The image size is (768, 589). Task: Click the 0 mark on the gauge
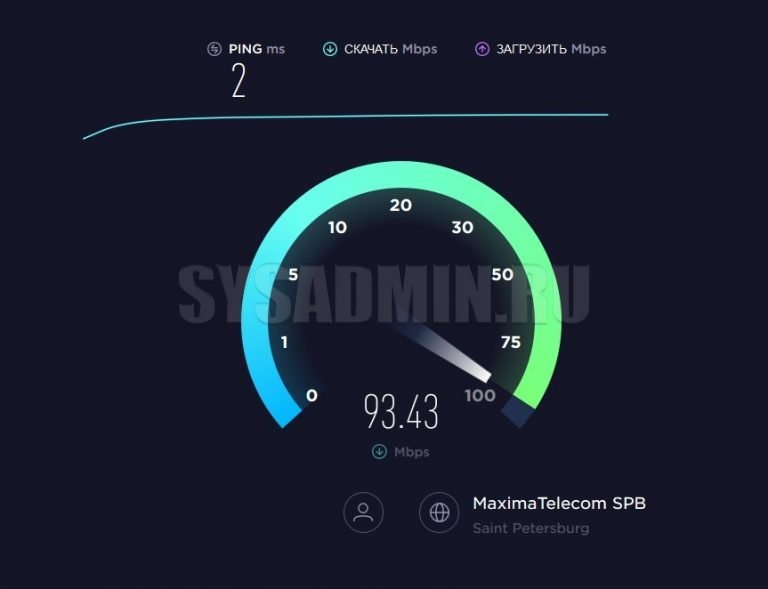coord(312,395)
